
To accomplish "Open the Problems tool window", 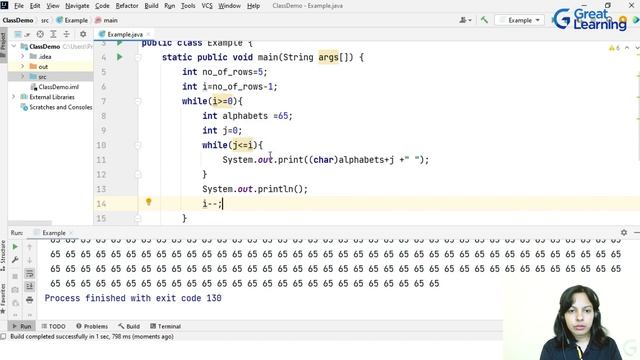I will pyautogui.click(x=92, y=326).
